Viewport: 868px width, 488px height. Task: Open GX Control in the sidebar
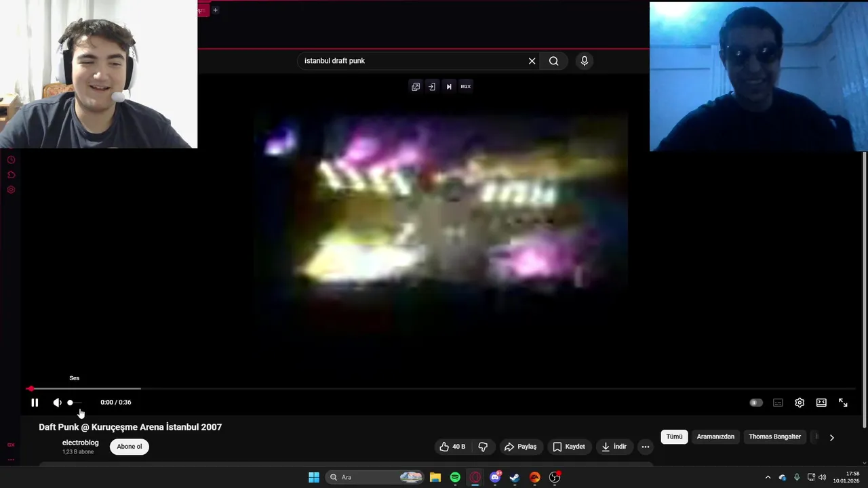11,445
